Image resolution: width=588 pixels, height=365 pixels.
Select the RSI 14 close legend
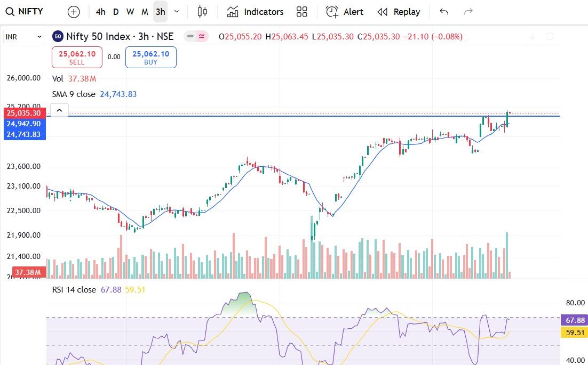click(x=99, y=290)
